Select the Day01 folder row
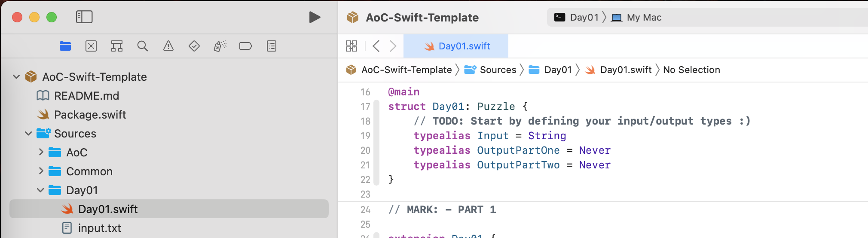 point(169,190)
